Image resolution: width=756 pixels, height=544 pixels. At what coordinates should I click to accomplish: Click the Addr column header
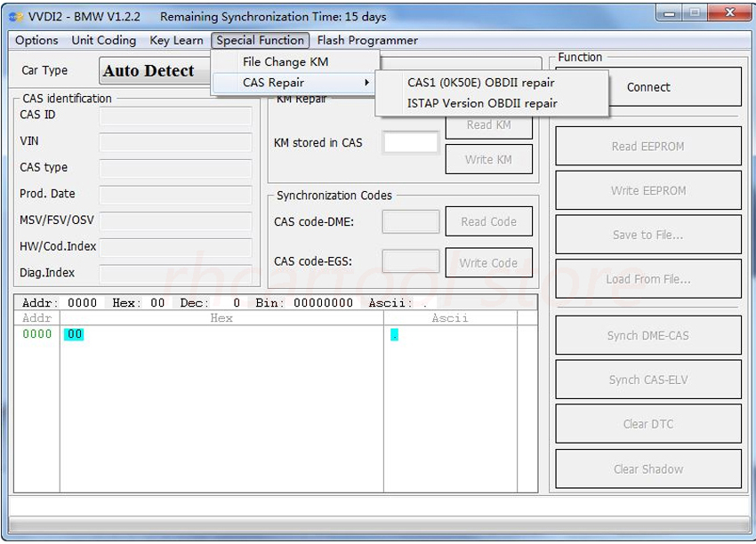pyautogui.click(x=36, y=318)
